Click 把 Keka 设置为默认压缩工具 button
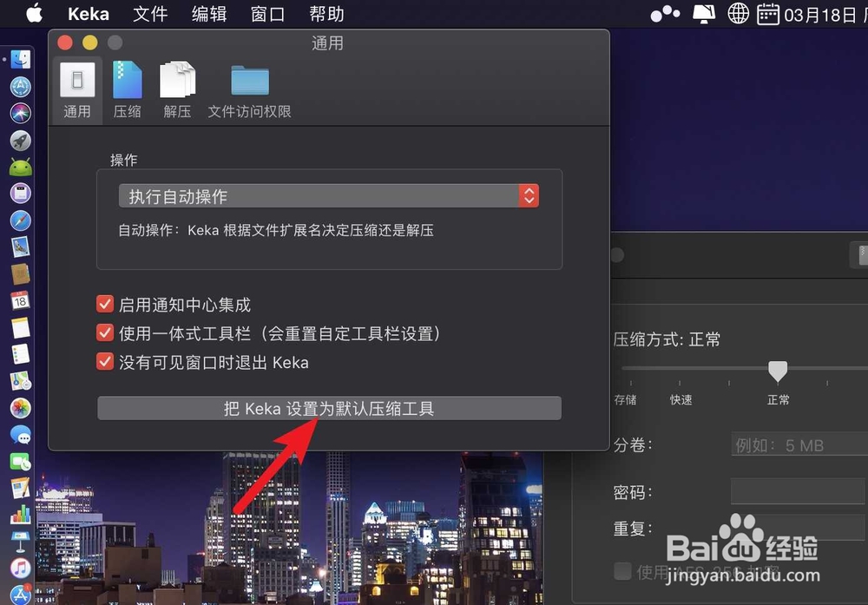This screenshot has height=605, width=868. pos(329,409)
